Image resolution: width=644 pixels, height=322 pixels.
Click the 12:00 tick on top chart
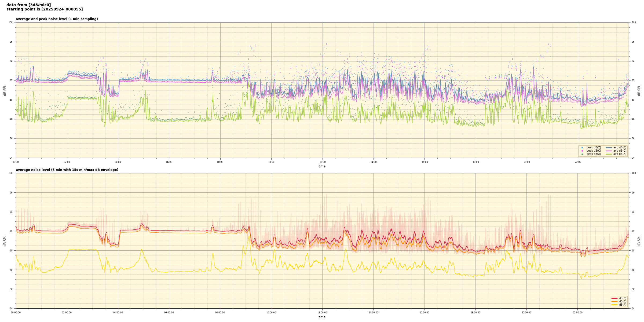(x=322, y=162)
